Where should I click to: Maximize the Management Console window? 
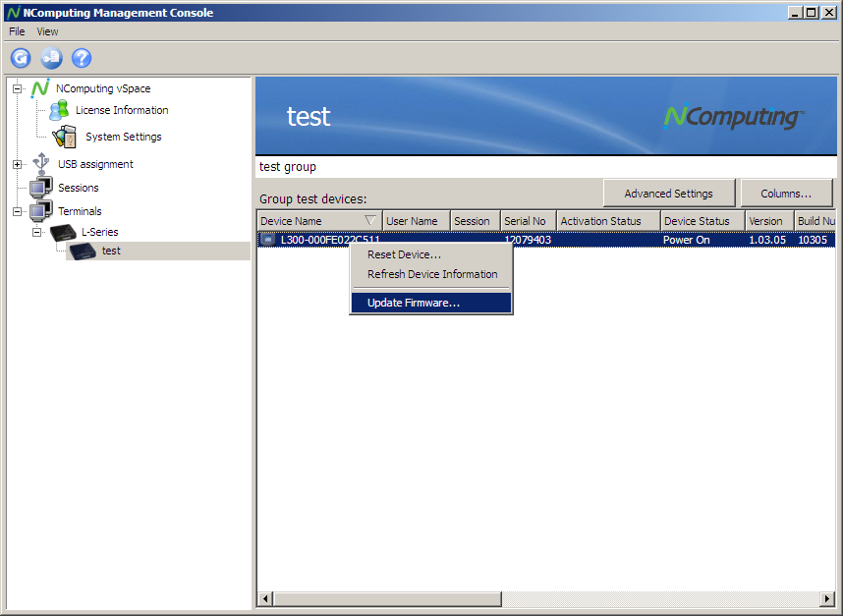[812, 13]
